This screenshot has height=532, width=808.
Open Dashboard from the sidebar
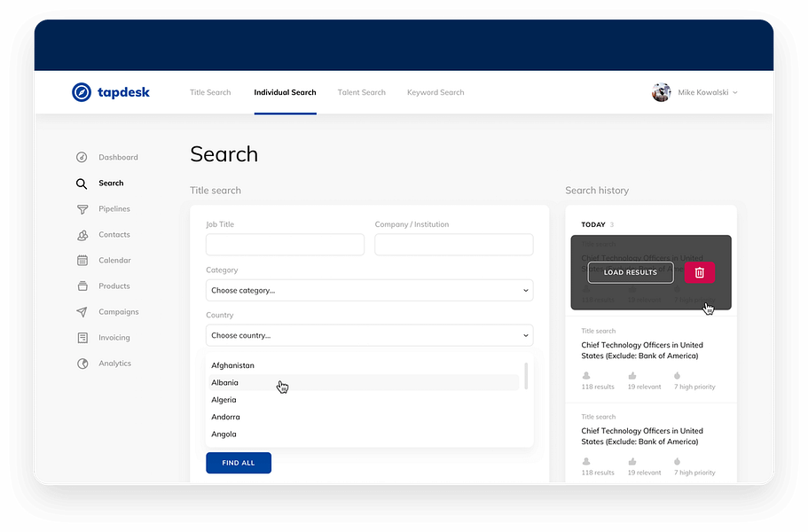118,157
